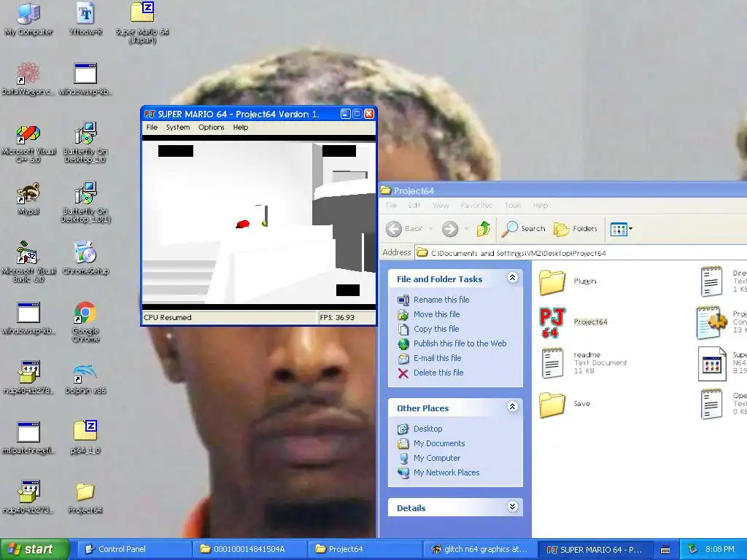Collapse File and Folder Tasks panel
The image size is (747, 560).
tap(513, 278)
